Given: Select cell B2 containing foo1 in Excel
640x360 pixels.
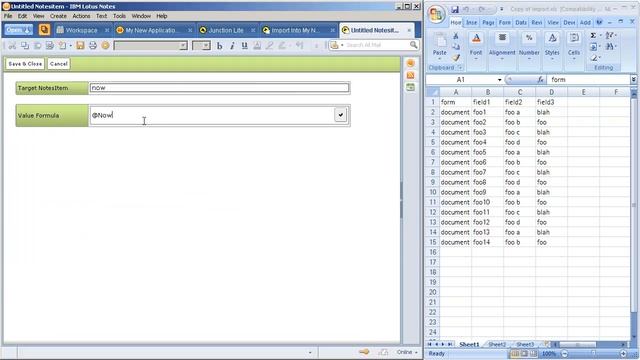Looking at the screenshot, I should (487, 112).
